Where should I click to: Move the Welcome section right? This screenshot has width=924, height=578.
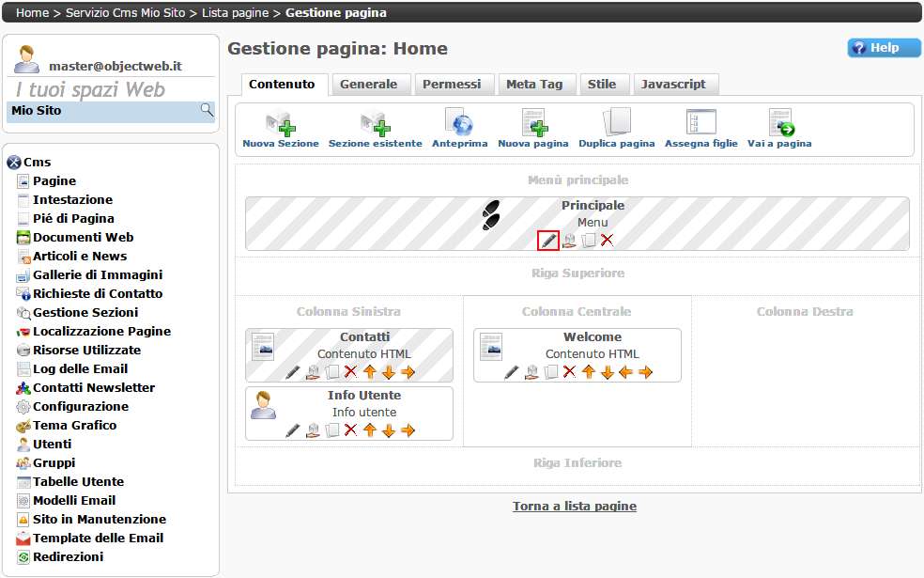click(645, 372)
